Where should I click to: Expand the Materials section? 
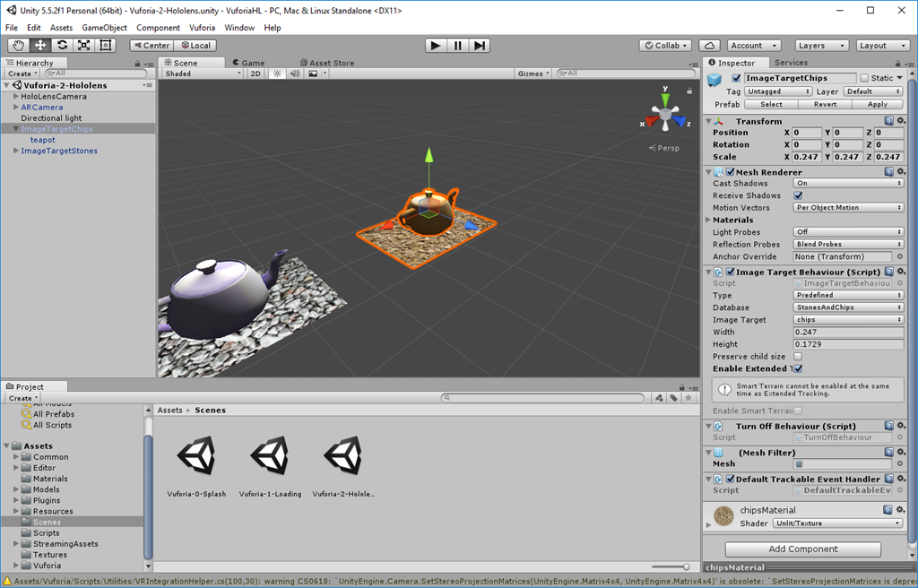[708, 220]
